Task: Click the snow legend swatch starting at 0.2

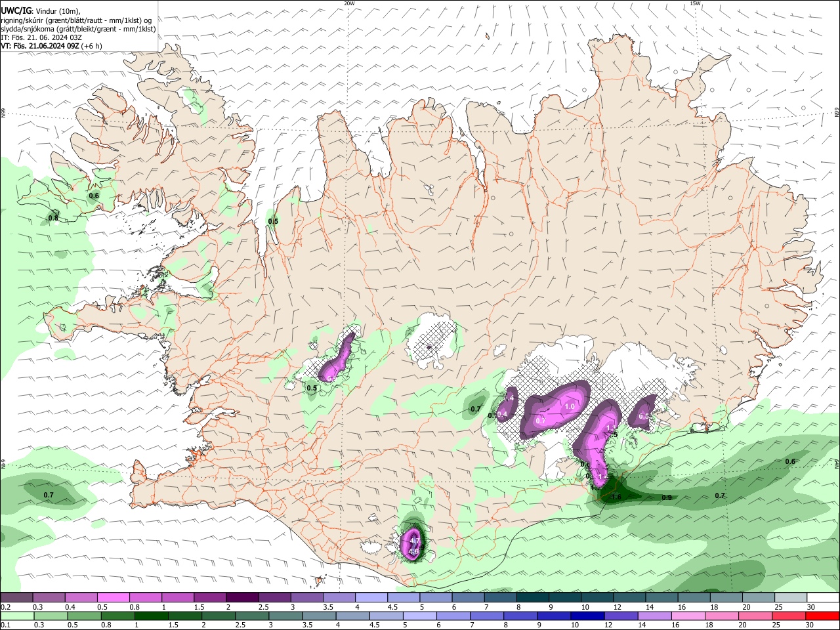Action: 16,598
